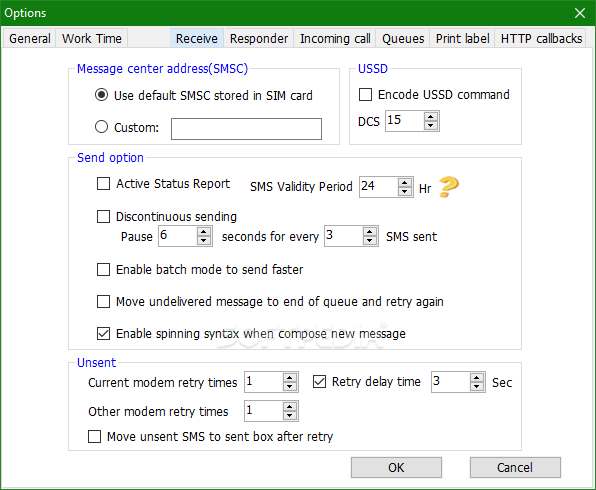
Task: Decrease the DCS value
Action: [x=430, y=125]
